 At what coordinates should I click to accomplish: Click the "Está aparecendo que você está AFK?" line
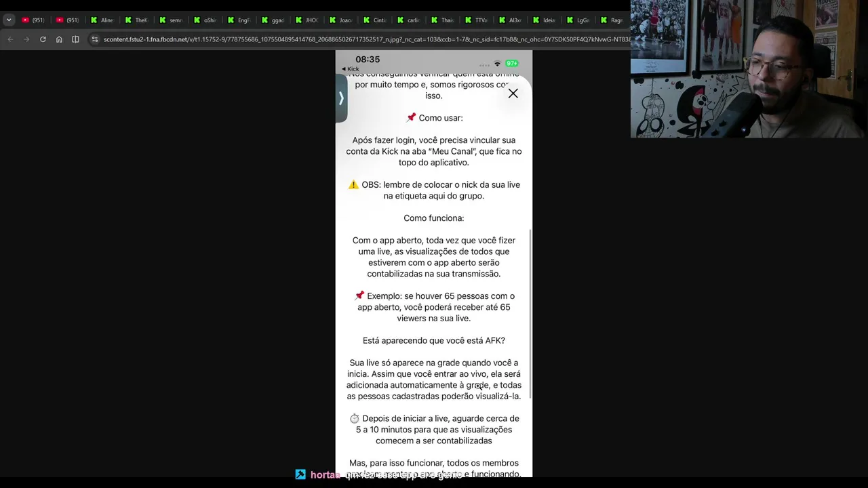click(x=434, y=341)
